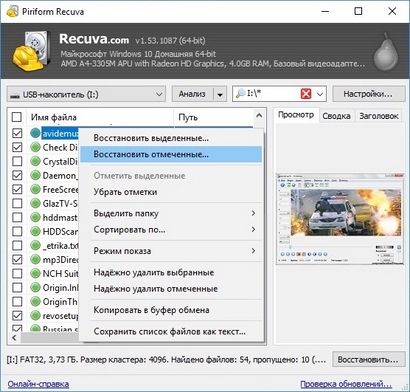This screenshot has height=392, width=410.
Task: Uncheck the FreeScree file checkbox
Action: tap(17, 189)
